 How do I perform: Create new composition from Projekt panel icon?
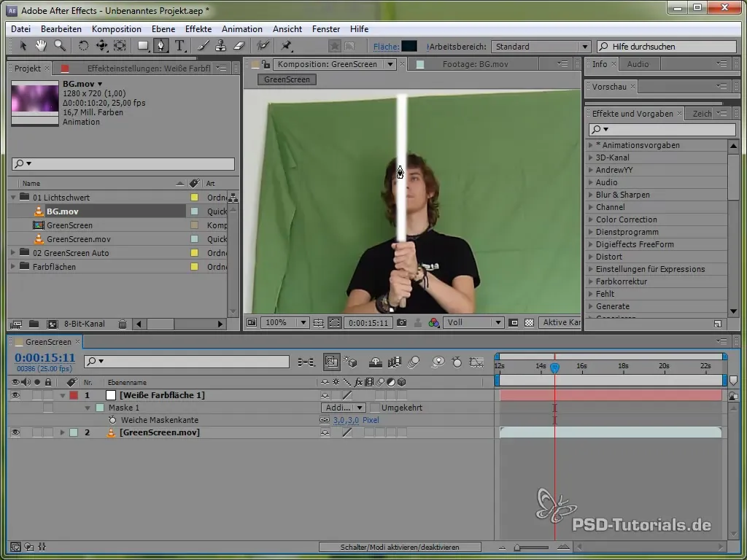[x=52, y=324]
